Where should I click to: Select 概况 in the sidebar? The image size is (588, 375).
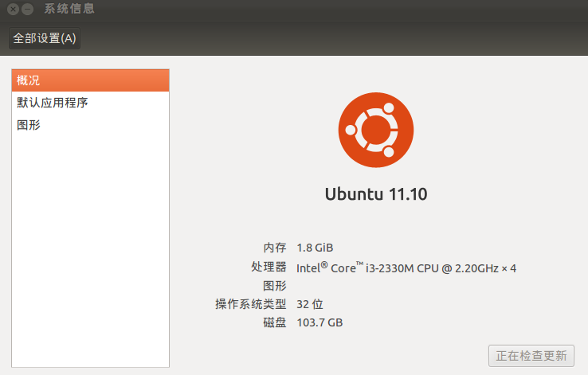pos(90,80)
